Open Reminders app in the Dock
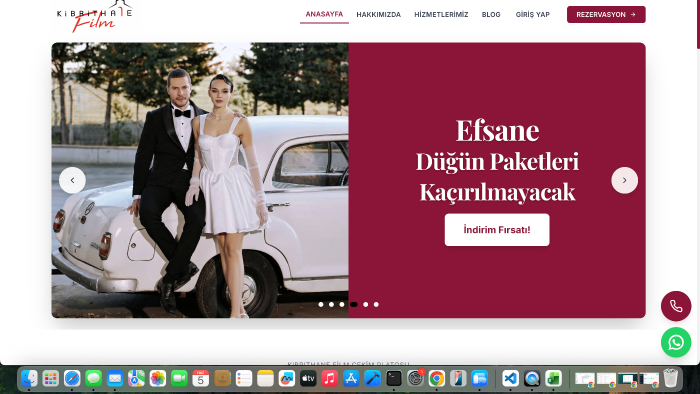This screenshot has width=700, height=394. click(x=244, y=379)
